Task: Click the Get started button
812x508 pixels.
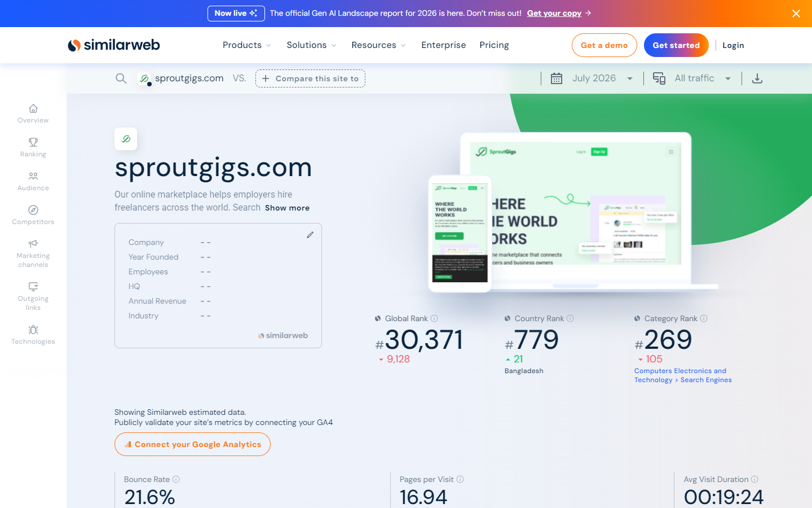Action: point(676,45)
